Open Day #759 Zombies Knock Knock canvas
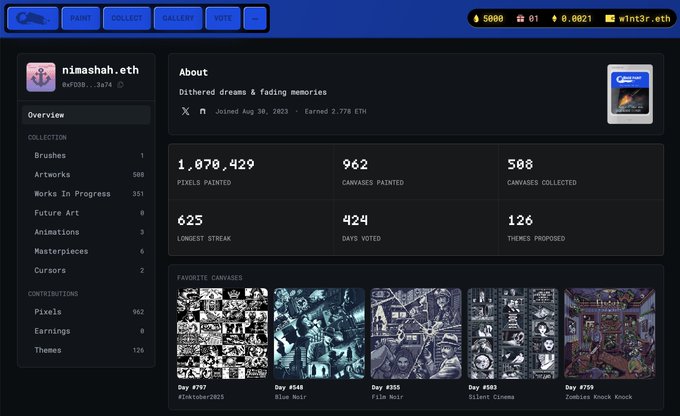 click(609, 333)
